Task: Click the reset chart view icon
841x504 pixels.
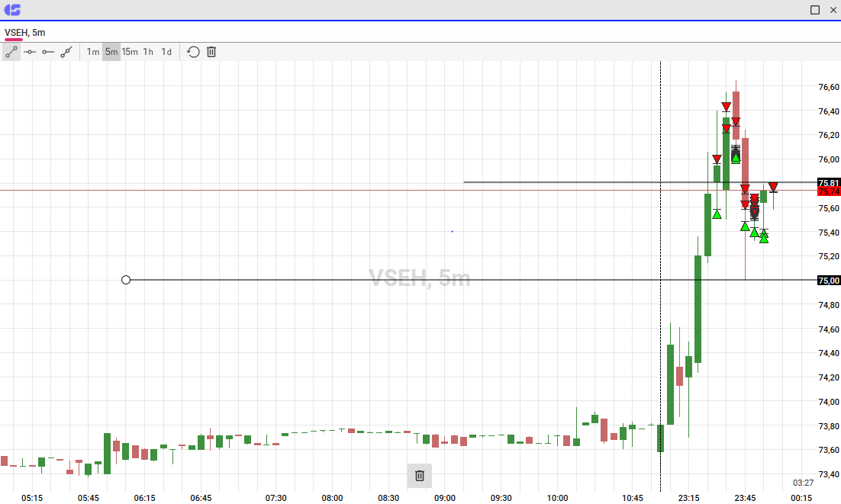Action: click(193, 52)
